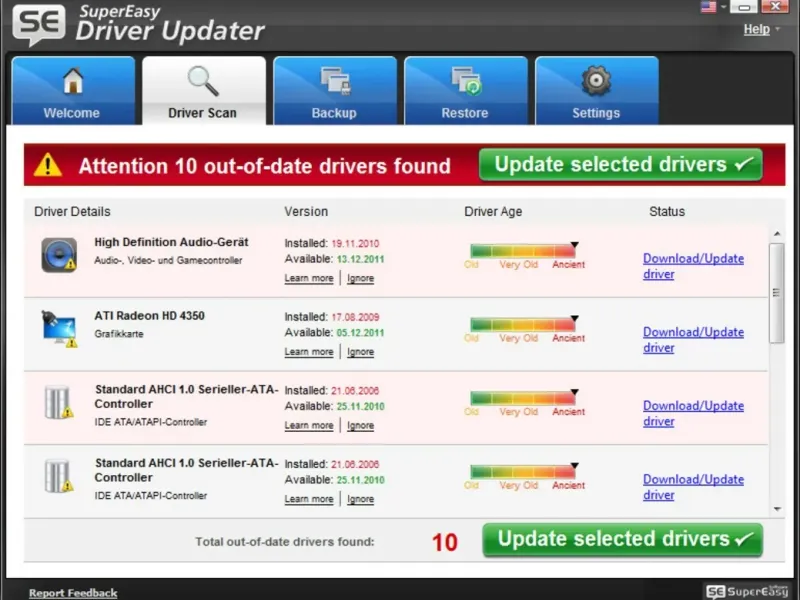
Task: Click the ATI Radeon graphics card icon
Action: pyautogui.click(x=59, y=329)
